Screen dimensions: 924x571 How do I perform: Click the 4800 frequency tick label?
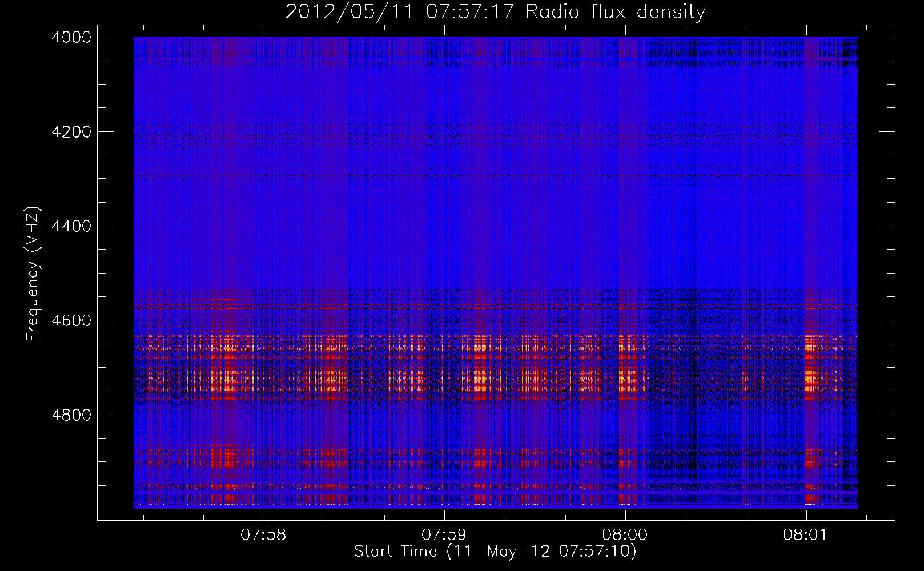[71, 415]
